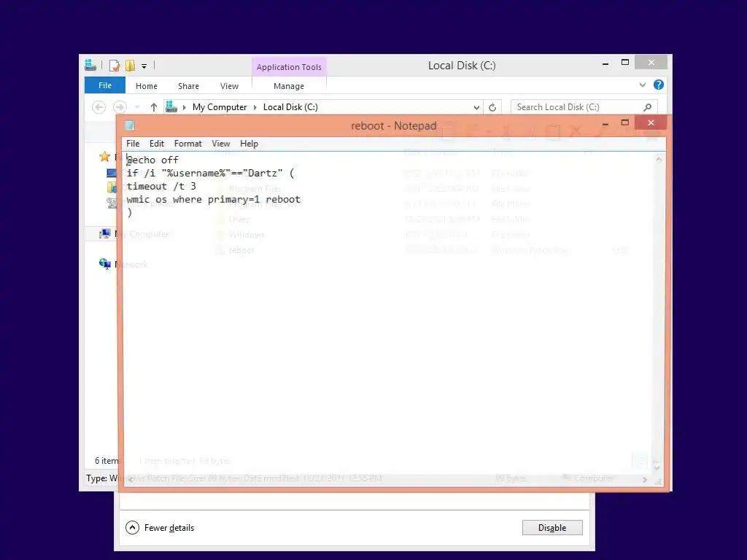
Task: Expand the address bar history dropdown
Action: pos(476,107)
